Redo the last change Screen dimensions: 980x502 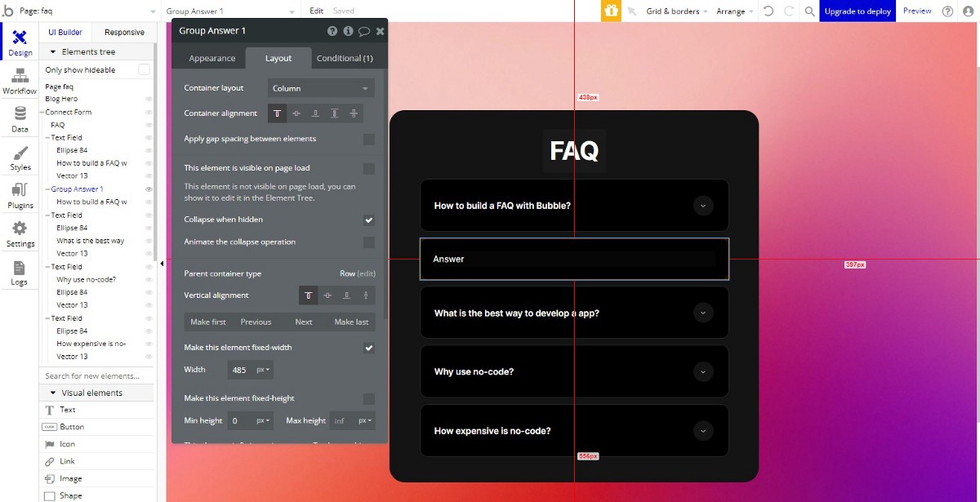pos(789,11)
